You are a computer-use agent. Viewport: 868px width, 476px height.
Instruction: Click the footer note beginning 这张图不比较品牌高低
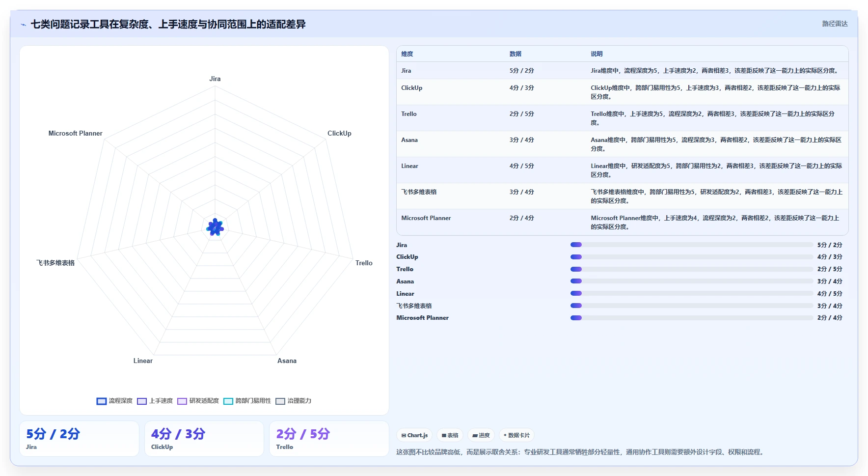tap(581, 452)
